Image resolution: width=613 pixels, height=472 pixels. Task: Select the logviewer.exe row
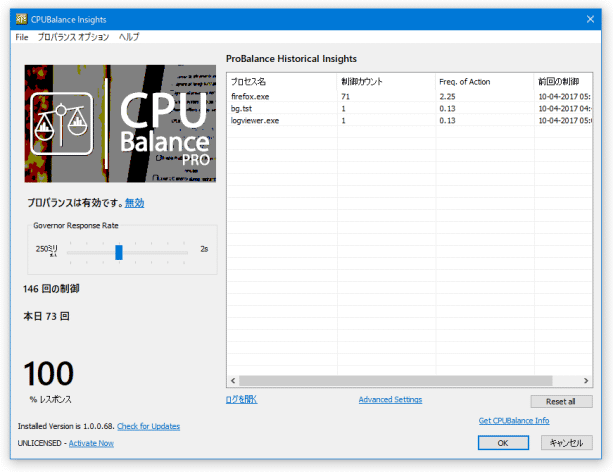click(x=410, y=120)
